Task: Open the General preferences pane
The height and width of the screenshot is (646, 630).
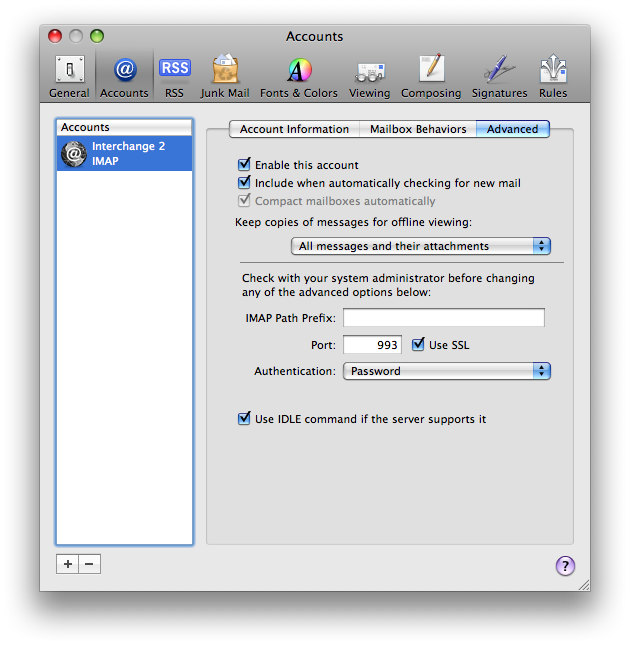Action: coord(69,76)
